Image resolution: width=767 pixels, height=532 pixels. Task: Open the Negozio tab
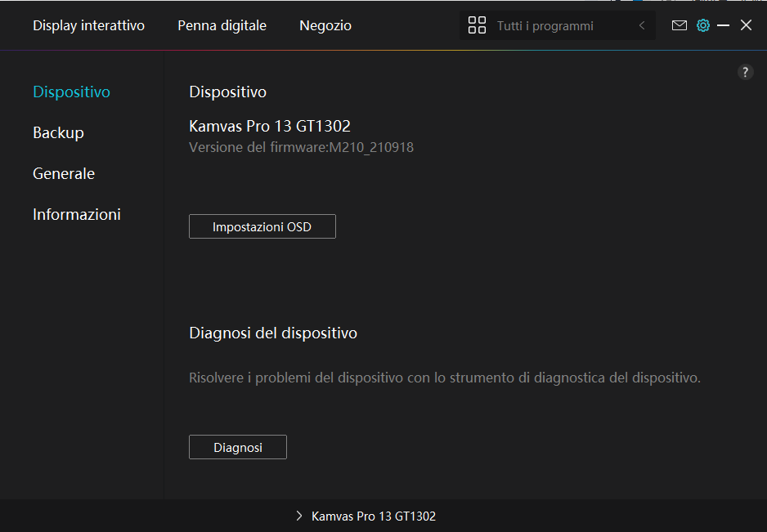pos(325,25)
